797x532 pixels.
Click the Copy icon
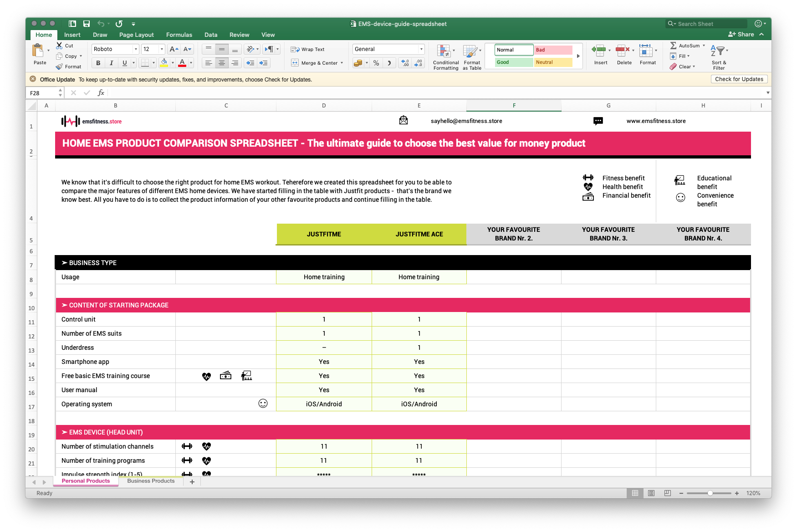click(x=59, y=56)
